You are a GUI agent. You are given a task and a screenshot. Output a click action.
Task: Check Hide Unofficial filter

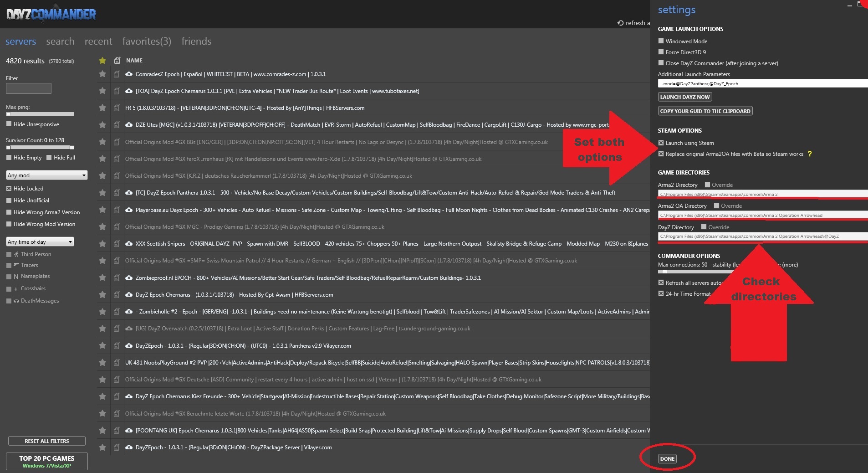(9, 200)
